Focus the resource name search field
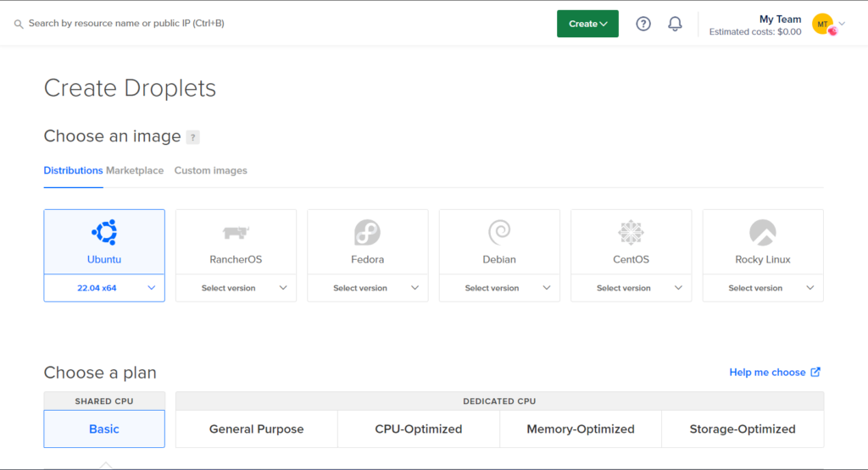This screenshot has width=868, height=470. 126,23
